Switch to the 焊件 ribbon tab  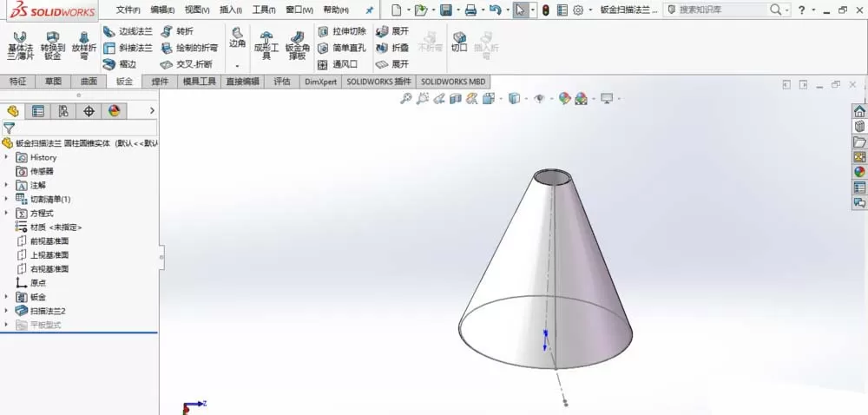point(160,82)
